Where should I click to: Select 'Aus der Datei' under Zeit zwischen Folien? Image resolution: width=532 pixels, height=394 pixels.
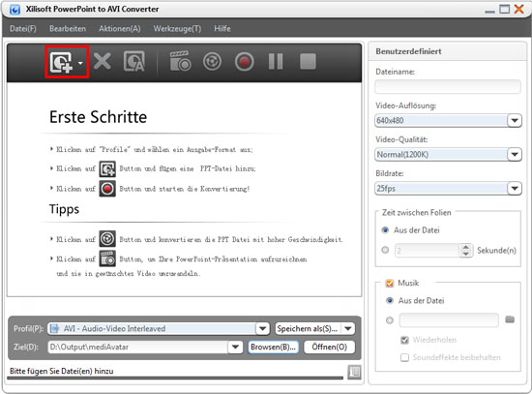[x=385, y=230]
